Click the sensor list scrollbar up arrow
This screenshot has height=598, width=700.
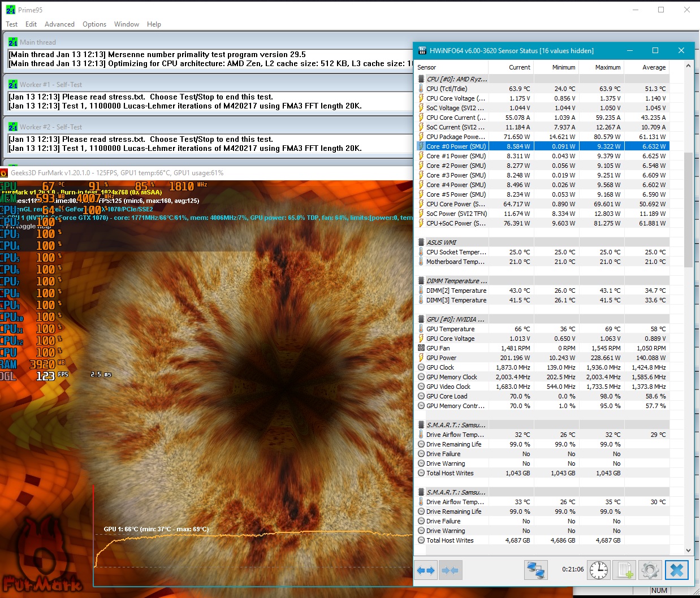[x=688, y=66]
